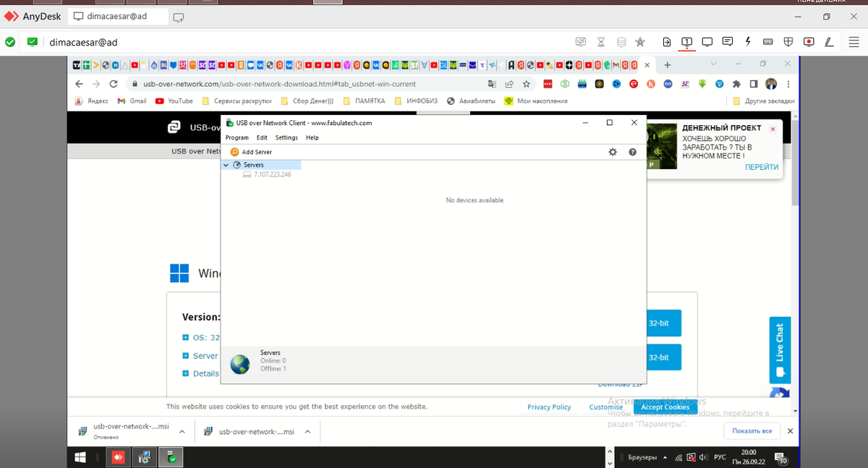Open Сервисы раскрутки bookmark folder
The image size is (868, 468).
(x=237, y=101)
